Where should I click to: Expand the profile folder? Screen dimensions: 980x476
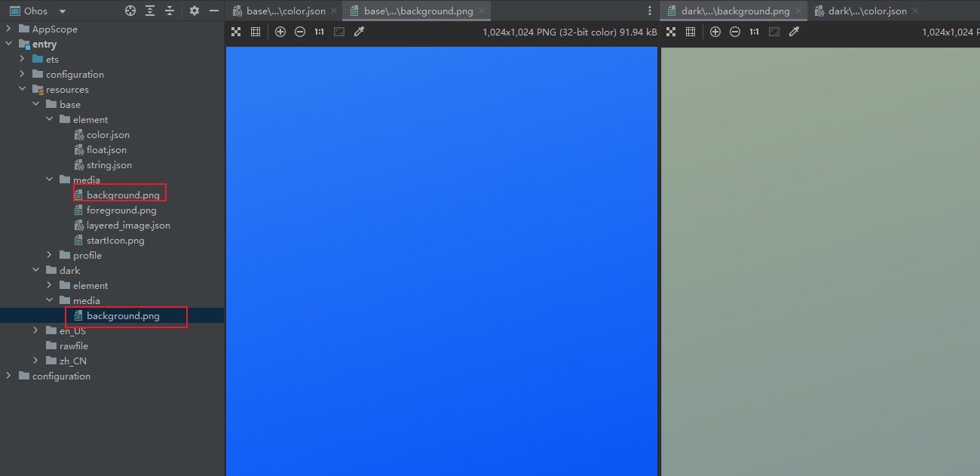[50, 255]
